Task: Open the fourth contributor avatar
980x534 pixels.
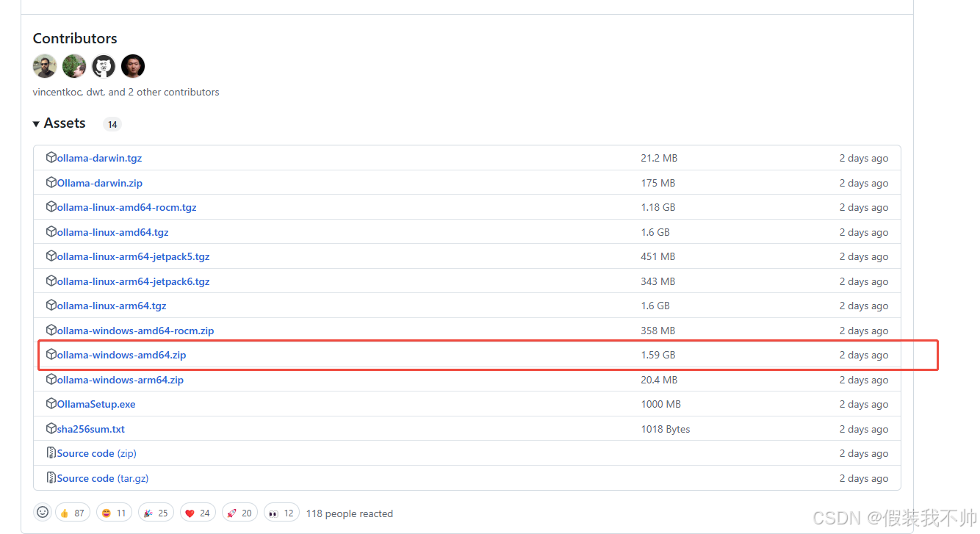Action: (133, 66)
